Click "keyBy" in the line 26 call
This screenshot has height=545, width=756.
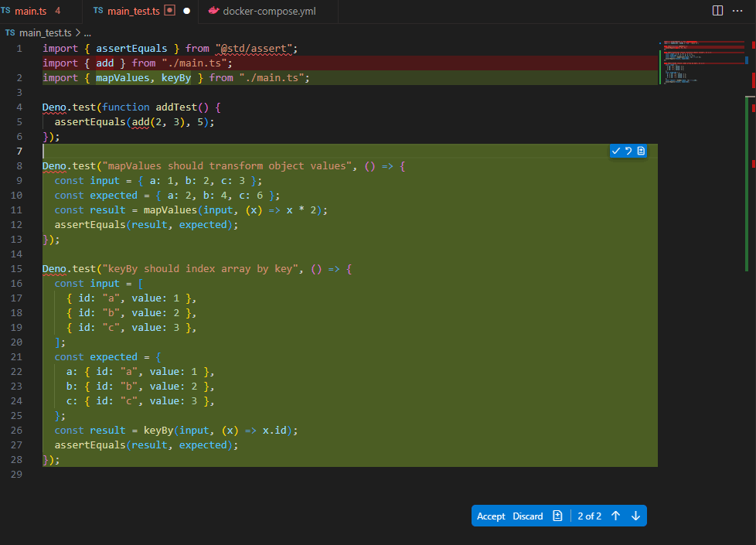[x=158, y=431]
